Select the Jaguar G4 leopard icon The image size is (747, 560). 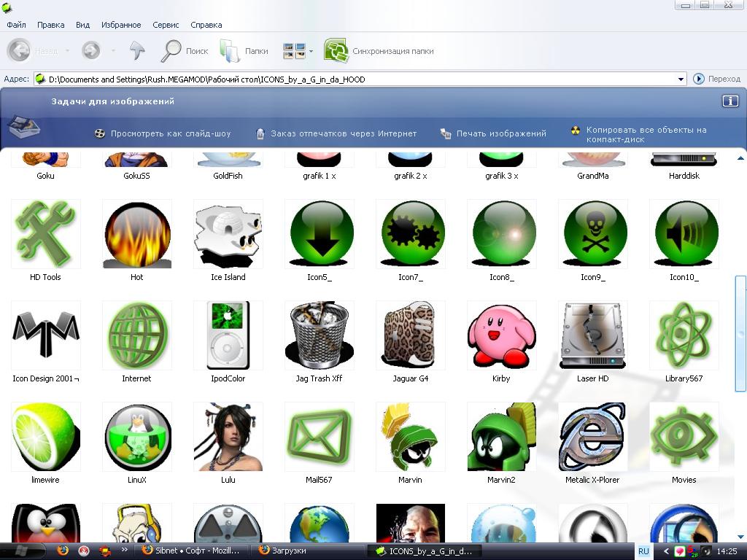tap(411, 335)
